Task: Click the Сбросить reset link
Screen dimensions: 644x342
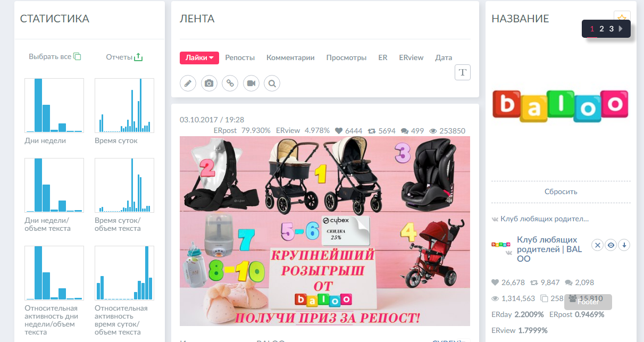Action: 561,191
